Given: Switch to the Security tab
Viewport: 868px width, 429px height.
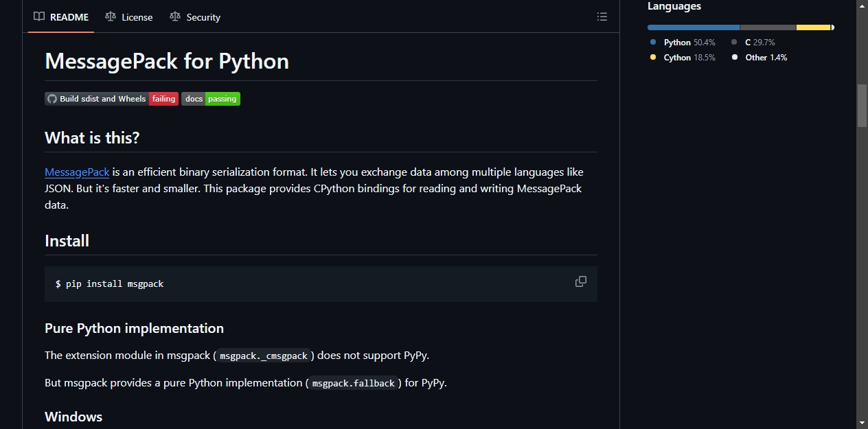Looking at the screenshot, I should [x=195, y=17].
